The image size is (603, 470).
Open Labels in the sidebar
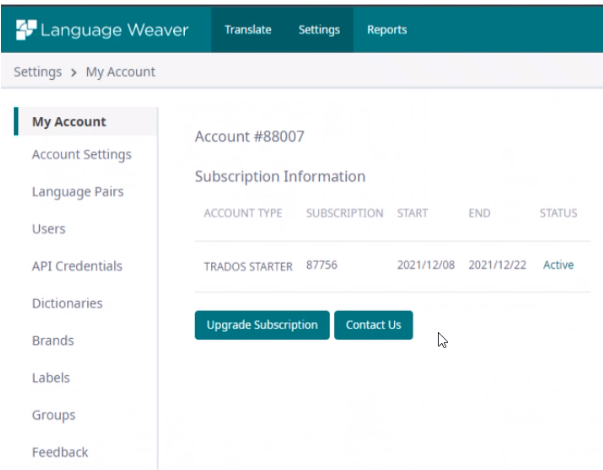pos(51,378)
